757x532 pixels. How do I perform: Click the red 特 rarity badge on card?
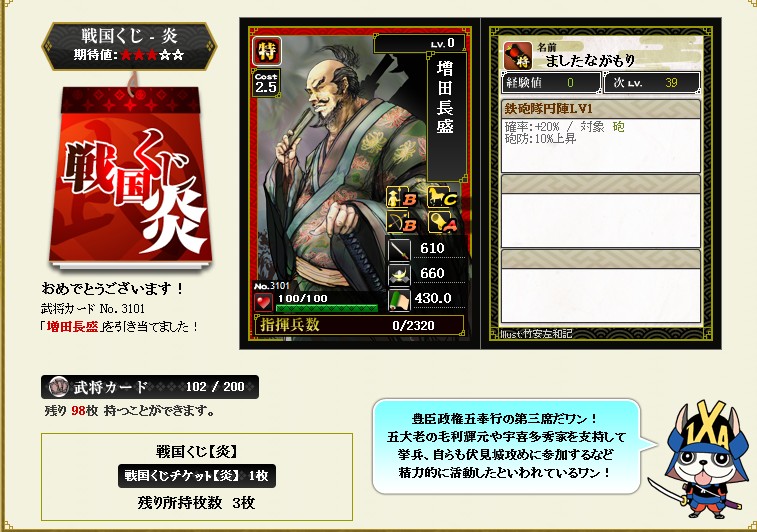coord(267,51)
